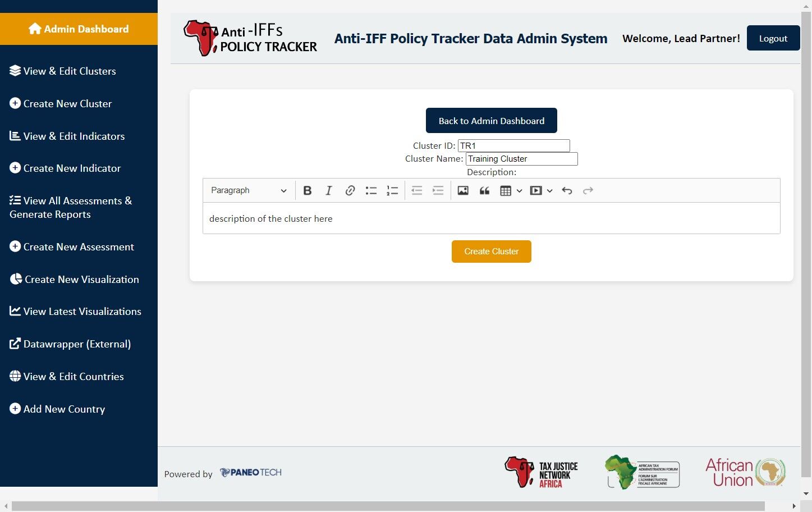Click the 'Anti-IFF Policy Tracker Data Admin System' heading
The width and height of the screenshot is (812, 512).
471,39
